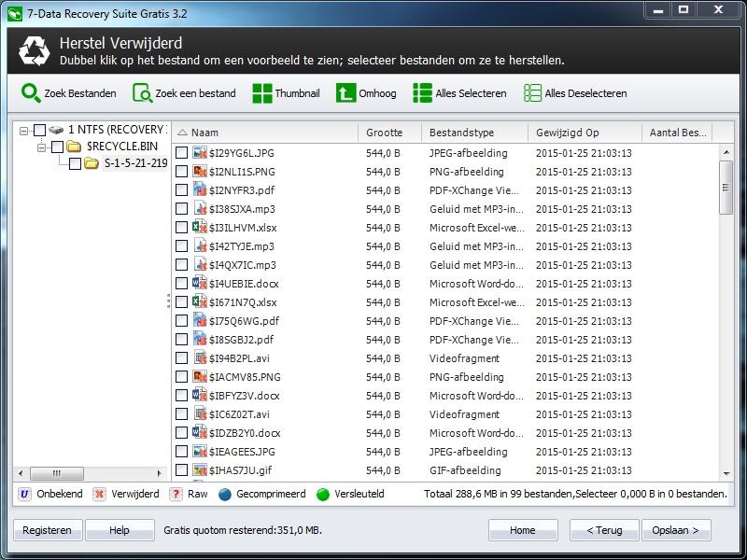Viewport: 747px width, 560px height.
Task: Click the Gecomprimeerd blue legend dot
Action: pos(225,495)
